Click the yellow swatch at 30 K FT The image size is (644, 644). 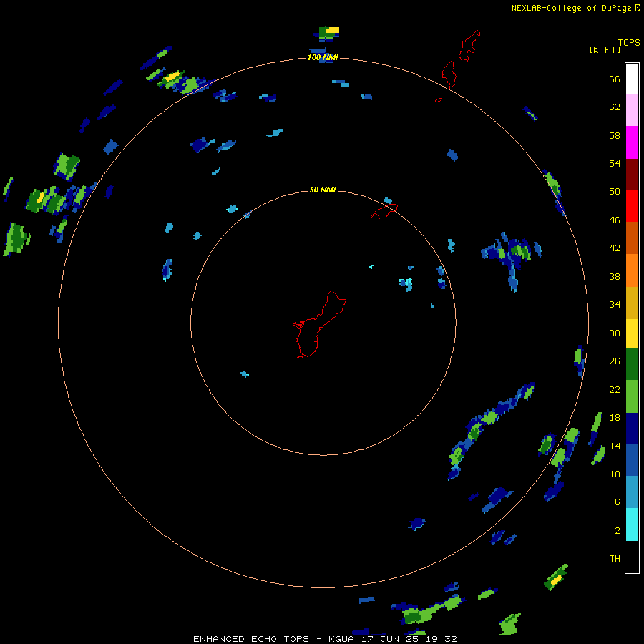632,333
